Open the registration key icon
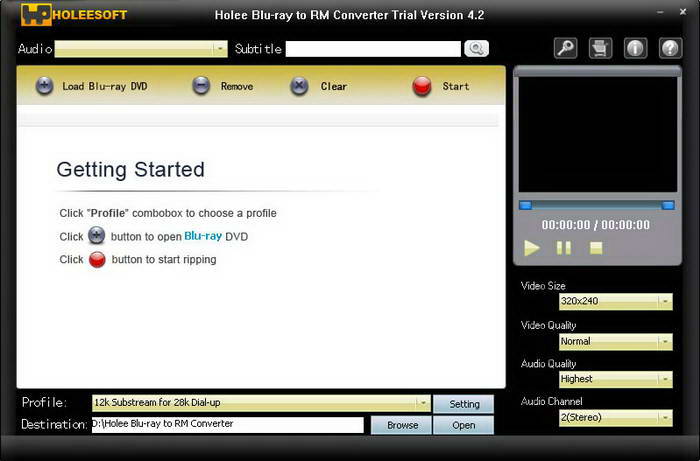Viewport: 700px width, 461px height. pyautogui.click(x=566, y=48)
